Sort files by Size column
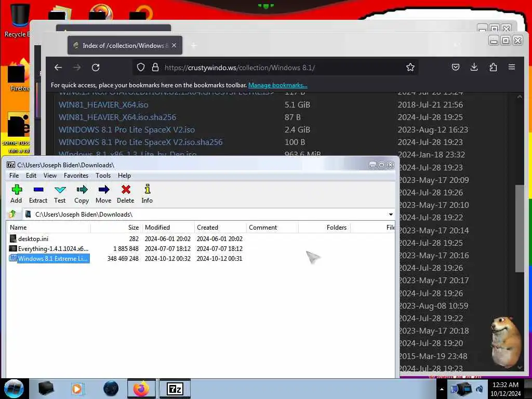The image size is (532, 399). pos(116,228)
